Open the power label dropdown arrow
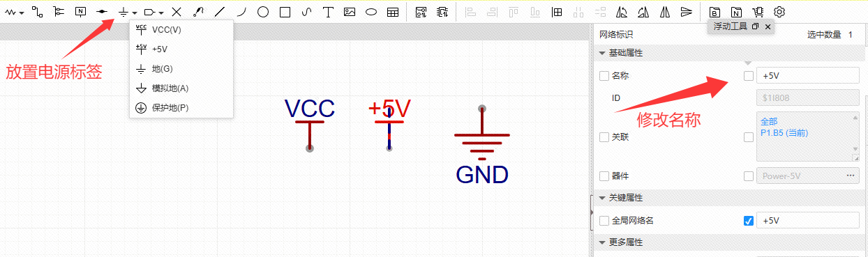The height and width of the screenshot is (257, 868). click(x=134, y=13)
